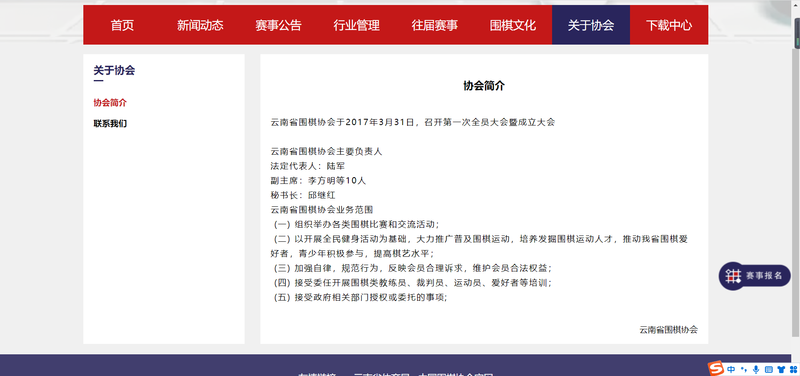Click the Go board icon on 赛事报名
This screenshot has width=800, height=376.
point(733,275)
